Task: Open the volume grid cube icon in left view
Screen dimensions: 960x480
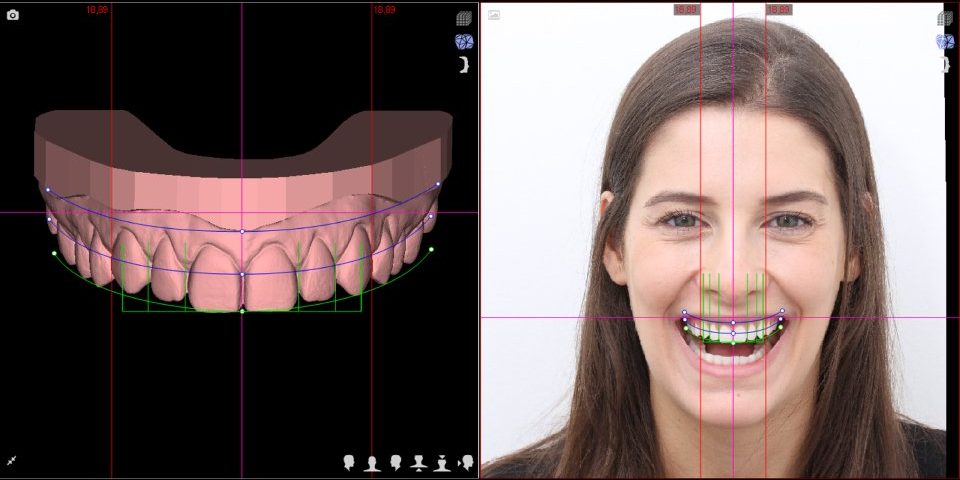Action: (x=463, y=19)
